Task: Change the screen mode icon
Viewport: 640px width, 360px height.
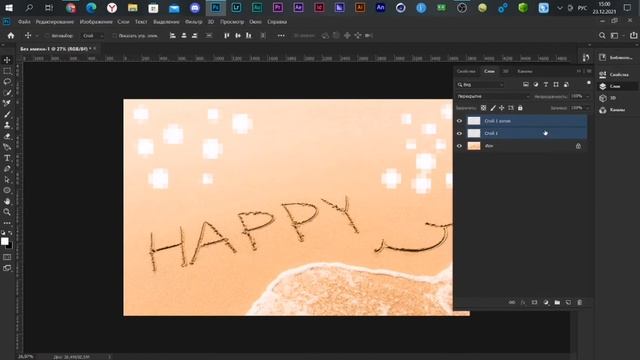Action: pos(7,268)
